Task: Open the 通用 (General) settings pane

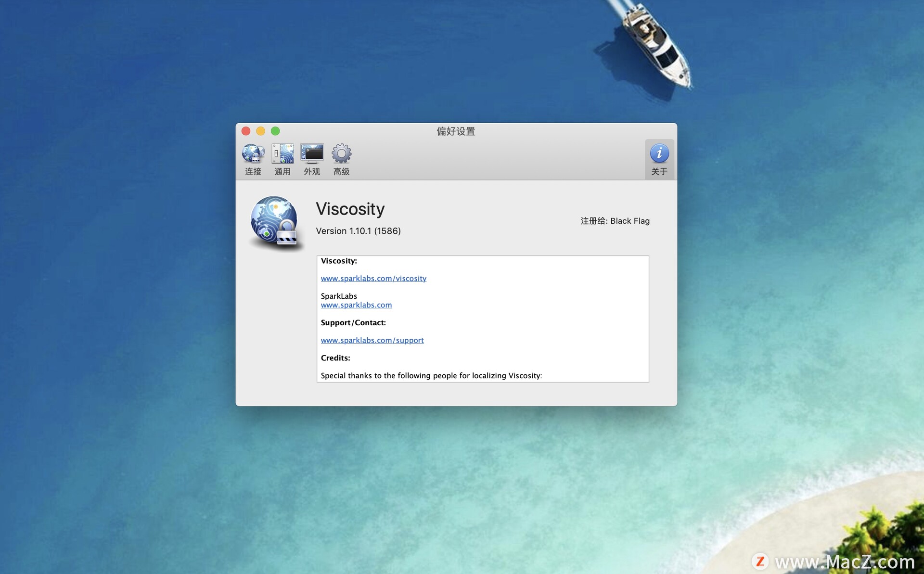Action: 282,159
